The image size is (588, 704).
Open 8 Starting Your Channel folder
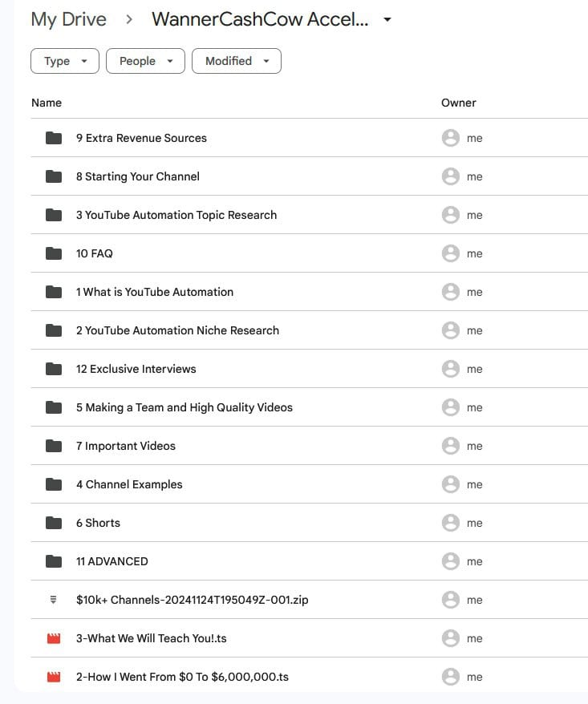[x=138, y=176]
